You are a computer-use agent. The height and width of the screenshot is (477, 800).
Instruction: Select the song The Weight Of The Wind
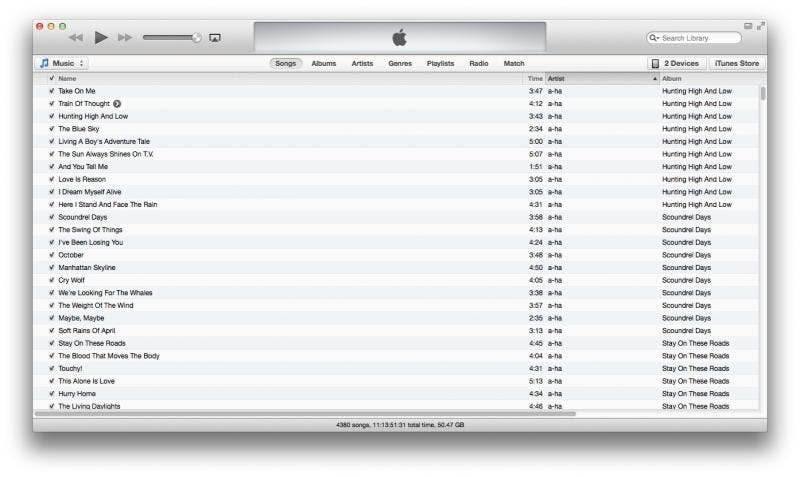(x=95, y=306)
